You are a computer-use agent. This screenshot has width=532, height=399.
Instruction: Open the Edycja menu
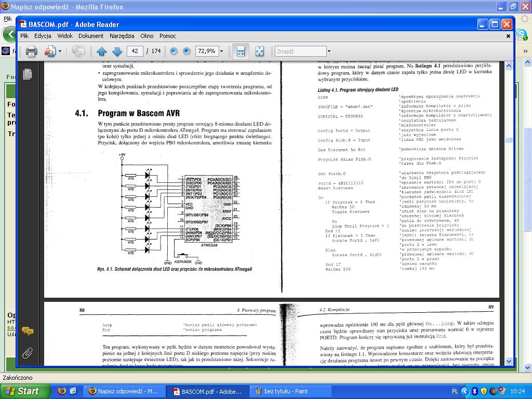point(43,36)
